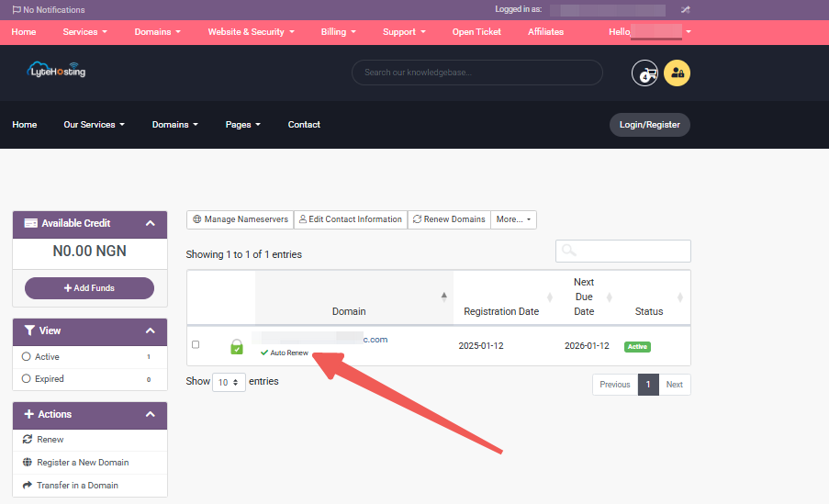
Task: Click the Renew refresh icon in Actions
Action: click(x=28, y=440)
